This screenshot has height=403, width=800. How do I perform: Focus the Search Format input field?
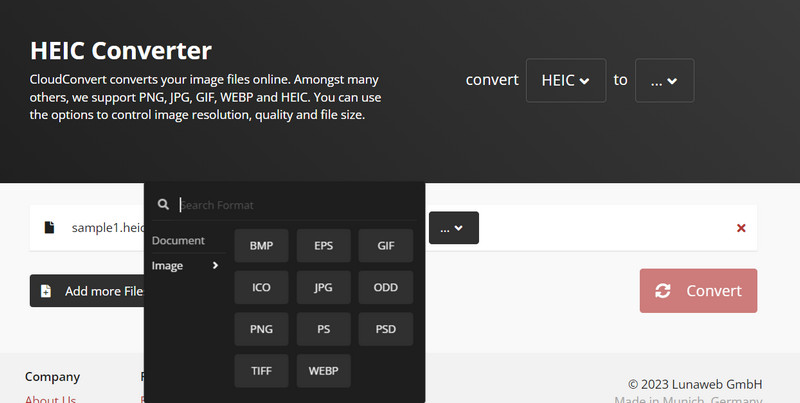click(x=295, y=205)
